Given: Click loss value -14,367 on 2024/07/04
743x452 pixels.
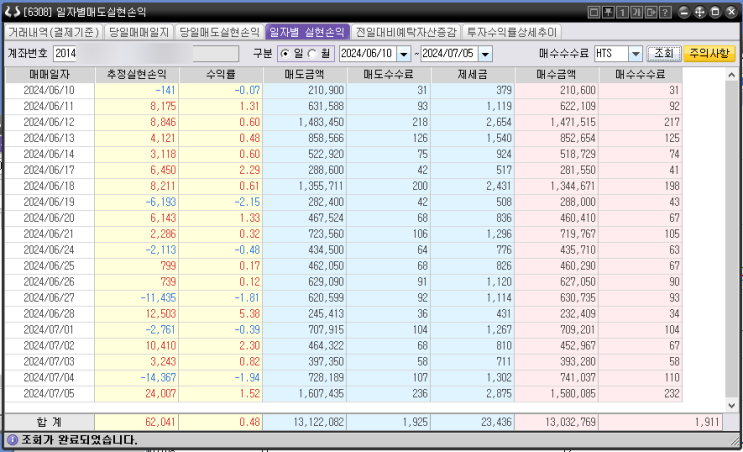Looking at the screenshot, I should click(x=158, y=378).
